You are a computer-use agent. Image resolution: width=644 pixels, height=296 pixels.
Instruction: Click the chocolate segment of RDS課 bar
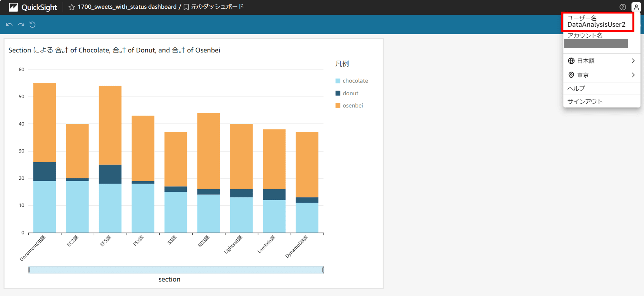point(209,214)
